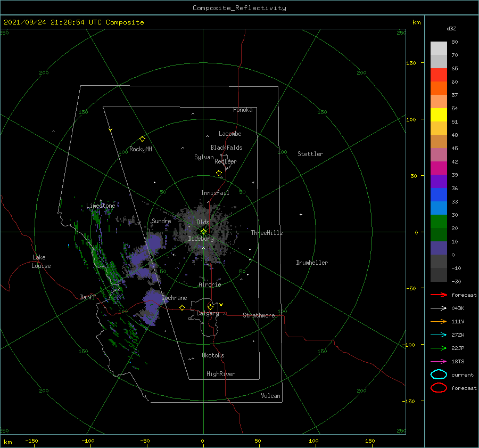Click the Sylvan label
The image size is (479, 448).
204,157
